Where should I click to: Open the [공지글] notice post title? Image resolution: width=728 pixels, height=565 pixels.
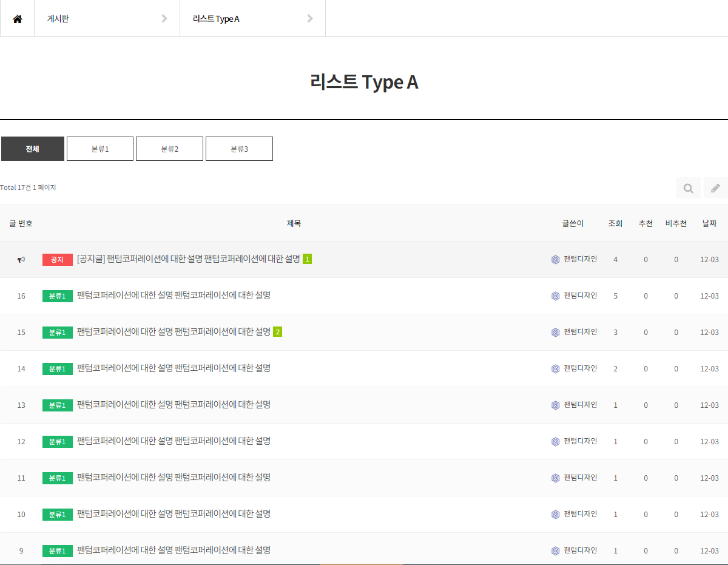coord(188,259)
